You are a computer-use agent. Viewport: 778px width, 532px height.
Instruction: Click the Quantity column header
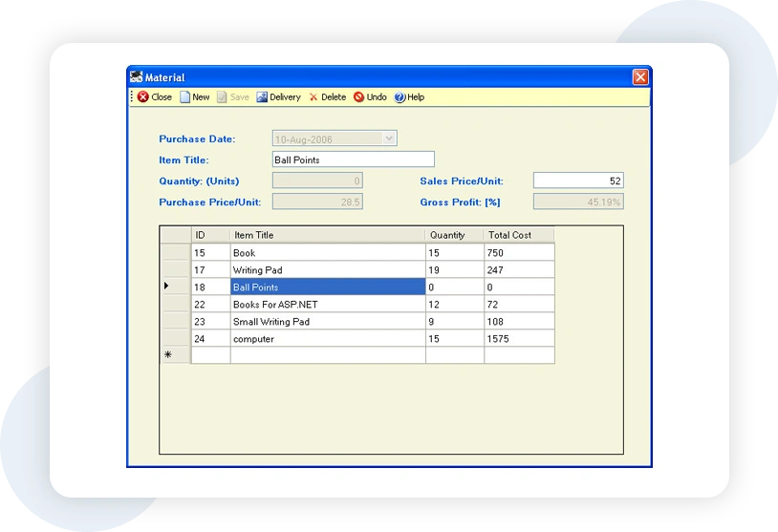click(454, 235)
